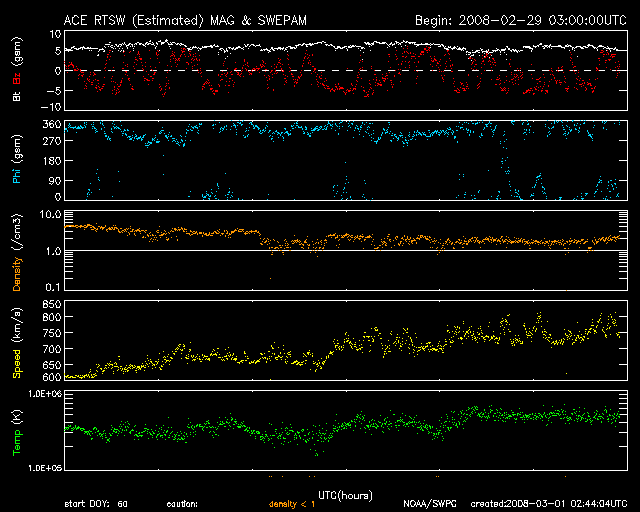Click the orange density data trace
The height and width of the screenshot is (512, 640).
[200, 233]
